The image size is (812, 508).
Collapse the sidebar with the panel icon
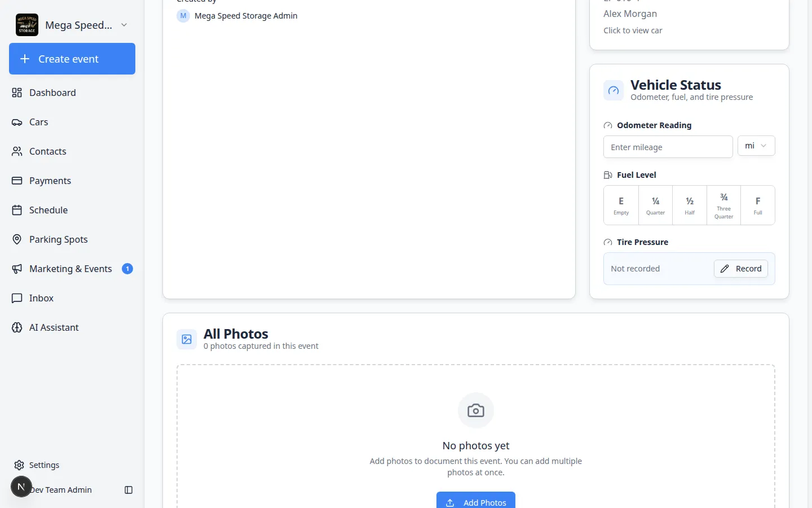[x=129, y=490]
